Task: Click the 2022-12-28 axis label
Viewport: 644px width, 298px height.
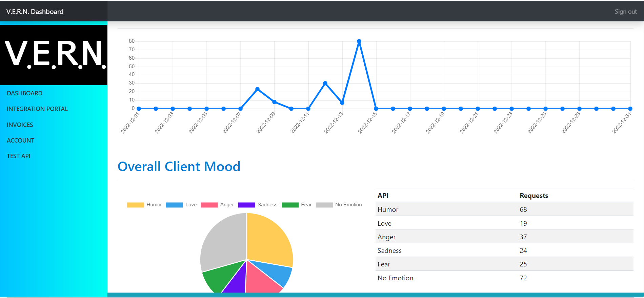Action: (571, 123)
